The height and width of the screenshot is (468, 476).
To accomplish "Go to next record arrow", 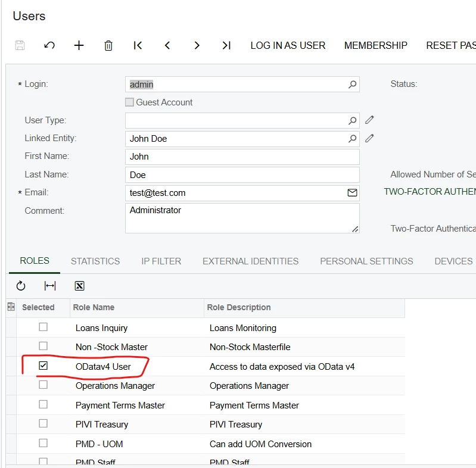I will pyautogui.click(x=197, y=45).
